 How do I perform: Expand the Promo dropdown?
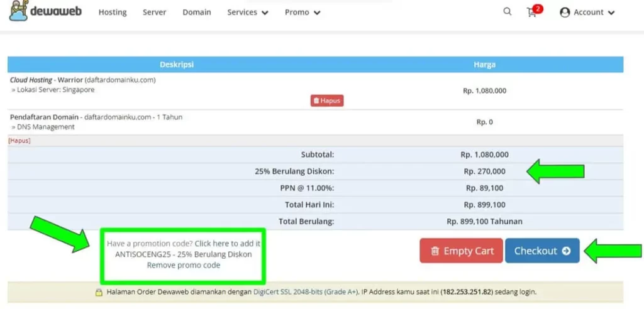(x=303, y=13)
